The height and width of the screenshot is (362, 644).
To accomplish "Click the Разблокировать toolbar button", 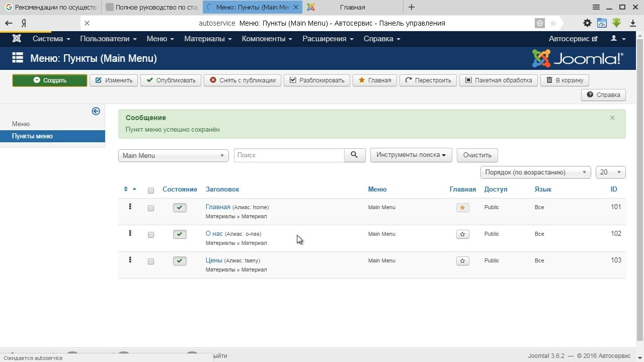I will (317, 80).
